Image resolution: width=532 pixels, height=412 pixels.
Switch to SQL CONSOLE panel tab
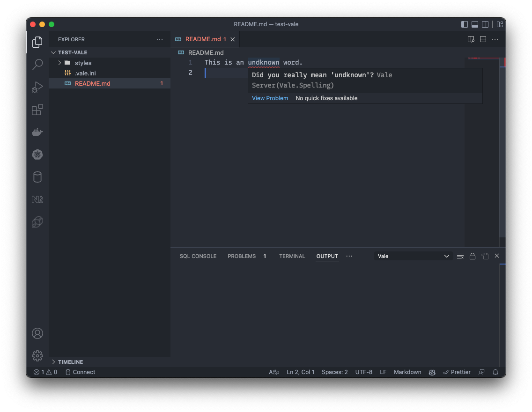click(x=198, y=257)
